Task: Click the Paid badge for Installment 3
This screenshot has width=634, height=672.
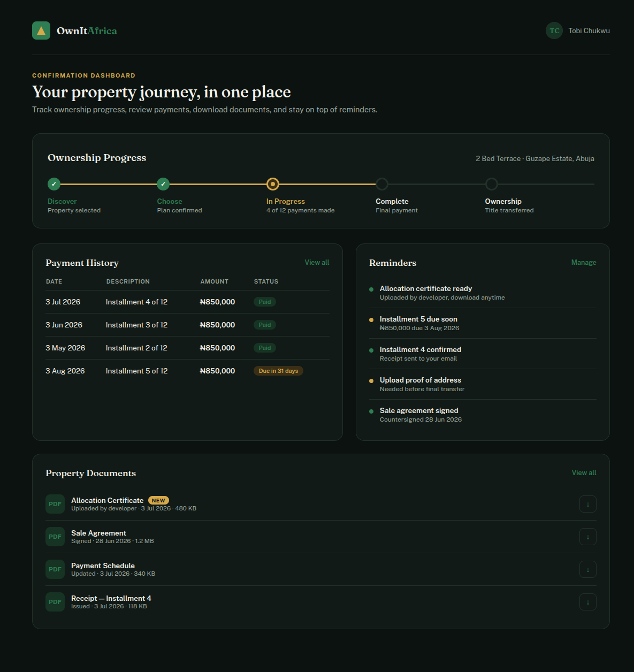Action: click(265, 325)
